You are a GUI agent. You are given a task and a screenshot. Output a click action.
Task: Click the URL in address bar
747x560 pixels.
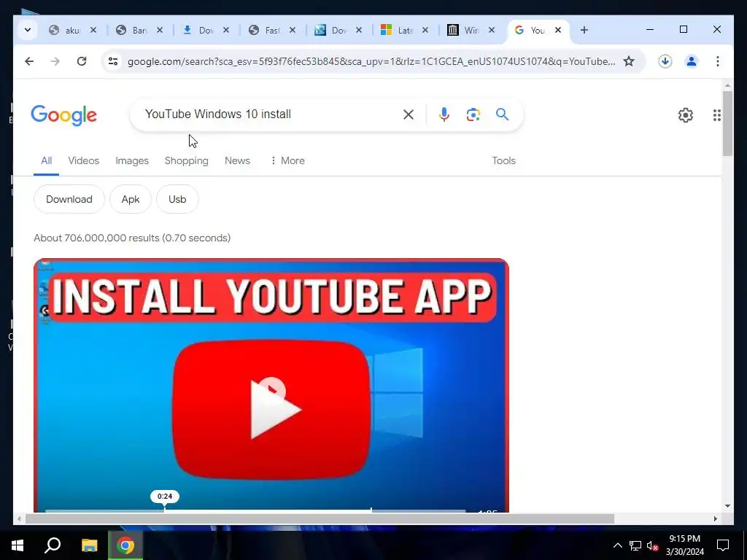tap(371, 61)
